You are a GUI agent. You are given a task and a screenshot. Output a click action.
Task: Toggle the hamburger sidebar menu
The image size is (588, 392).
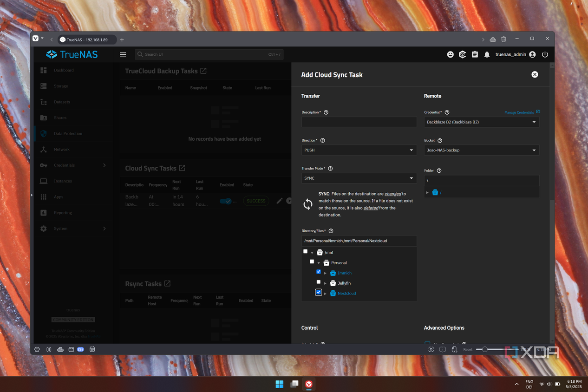tap(123, 54)
